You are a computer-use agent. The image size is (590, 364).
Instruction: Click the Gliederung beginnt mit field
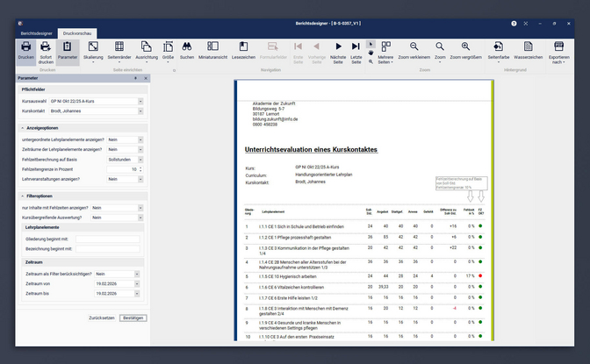107,238
